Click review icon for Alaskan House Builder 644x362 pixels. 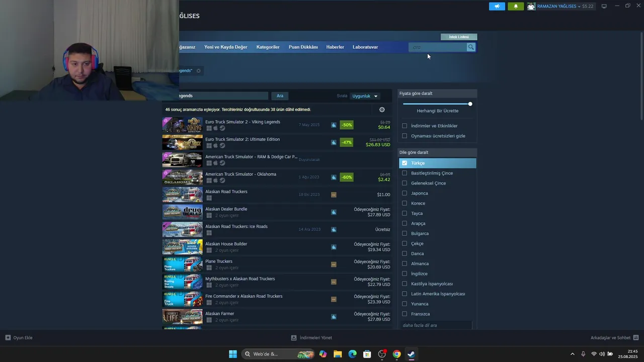334,247
